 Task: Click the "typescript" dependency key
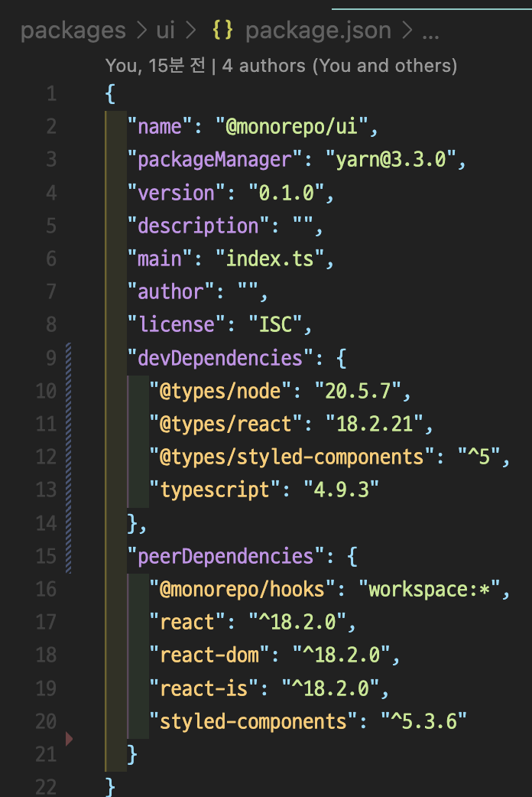(215, 490)
